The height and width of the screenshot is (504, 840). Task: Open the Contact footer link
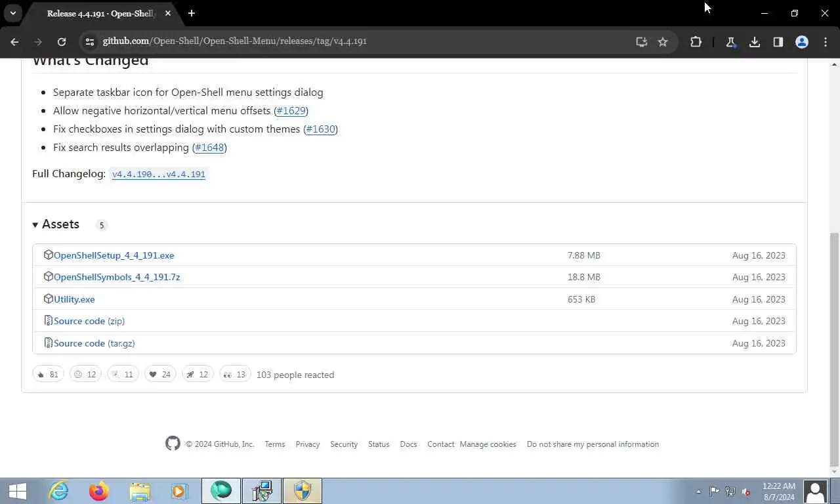click(441, 444)
